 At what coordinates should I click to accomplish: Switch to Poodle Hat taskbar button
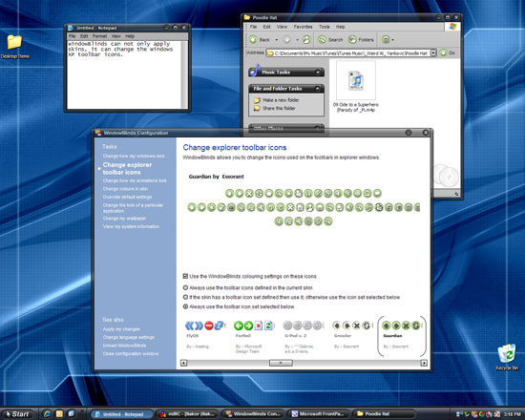385,414
